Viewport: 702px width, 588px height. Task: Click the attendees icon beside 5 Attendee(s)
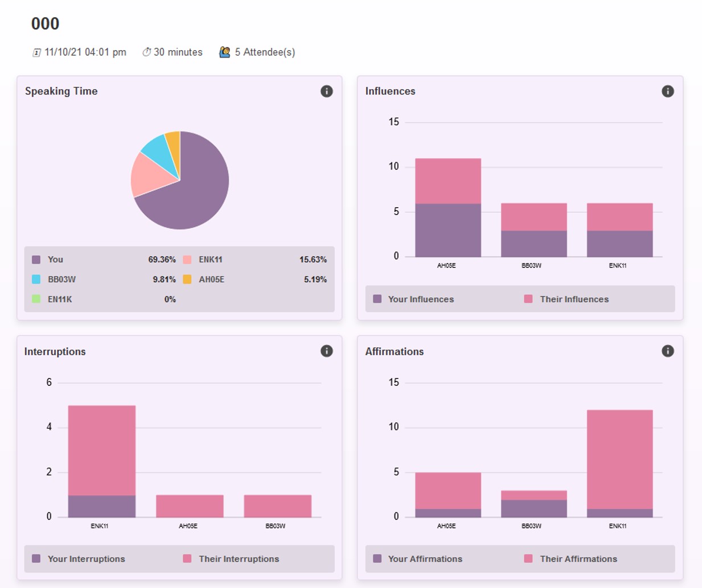coord(225,52)
